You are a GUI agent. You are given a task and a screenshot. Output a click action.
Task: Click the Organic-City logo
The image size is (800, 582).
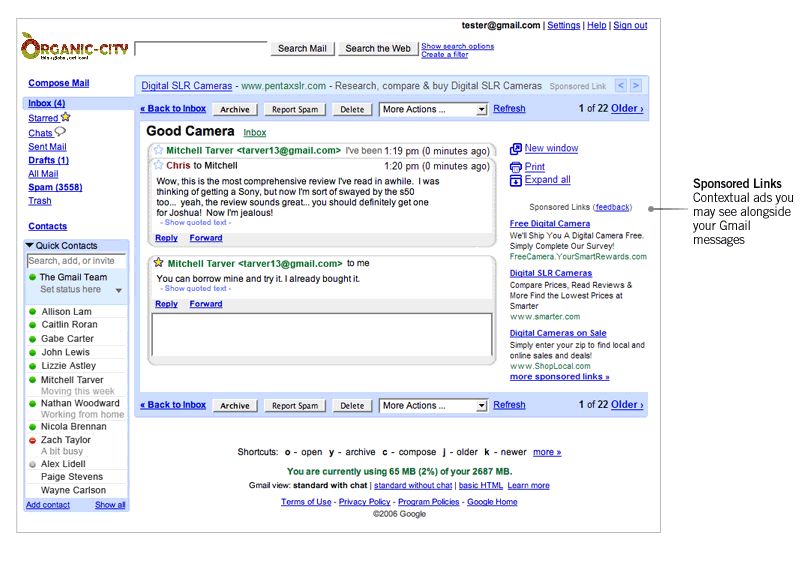point(74,47)
